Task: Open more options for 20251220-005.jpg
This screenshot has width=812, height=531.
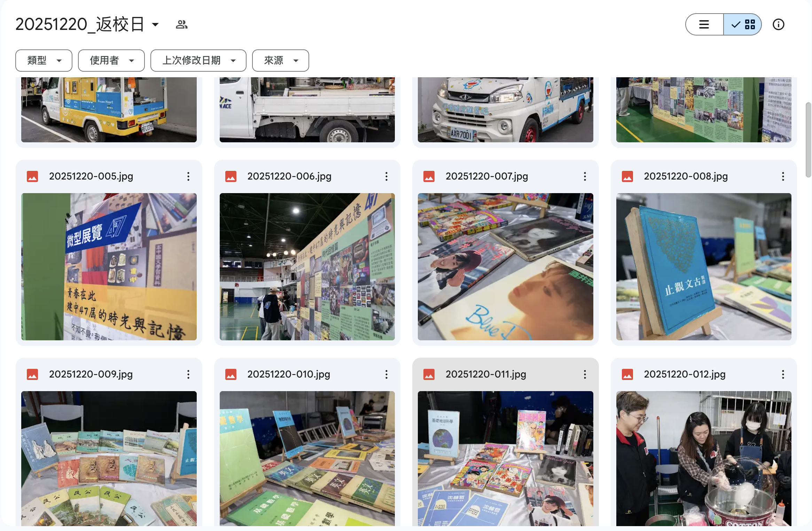Action: point(188,176)
